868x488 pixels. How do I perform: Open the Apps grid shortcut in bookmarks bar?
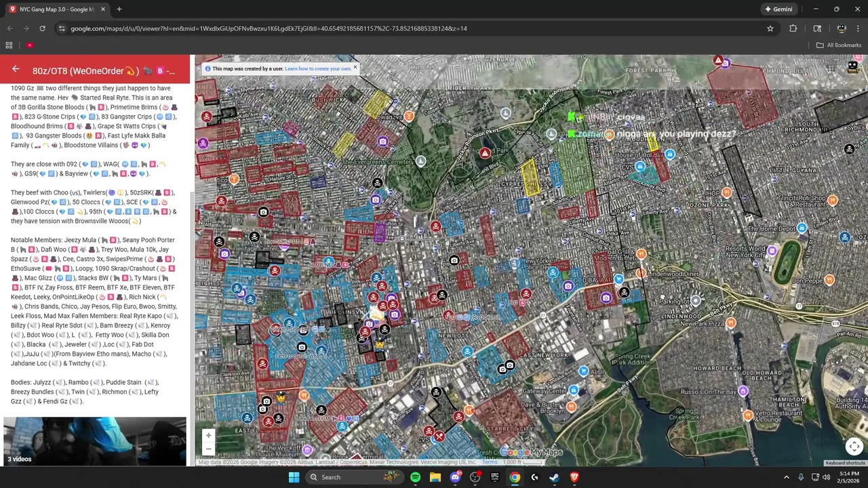pos(9,45)
